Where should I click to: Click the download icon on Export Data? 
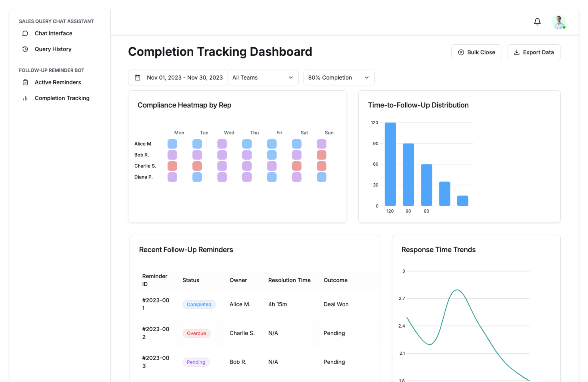coord(516,52)
